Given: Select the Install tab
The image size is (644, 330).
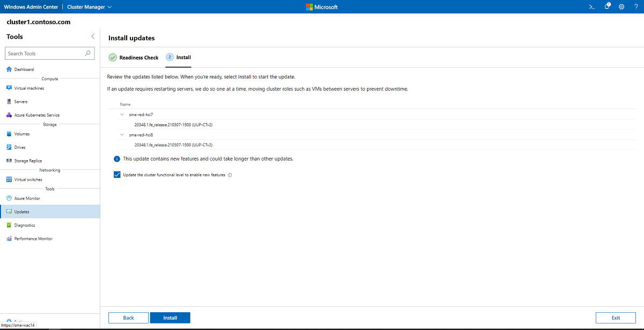Looking at the screenshot, I should 179,57.
